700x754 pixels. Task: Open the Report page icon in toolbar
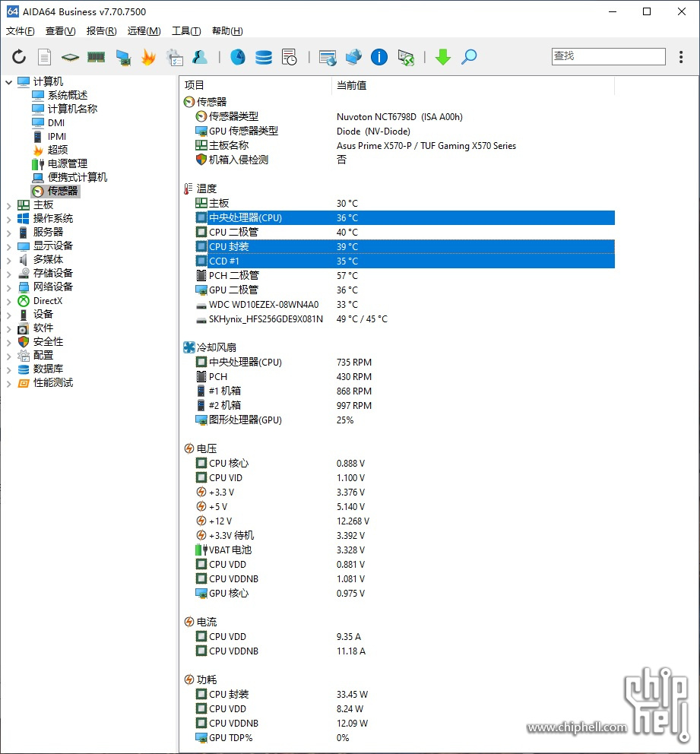(44, 57)
